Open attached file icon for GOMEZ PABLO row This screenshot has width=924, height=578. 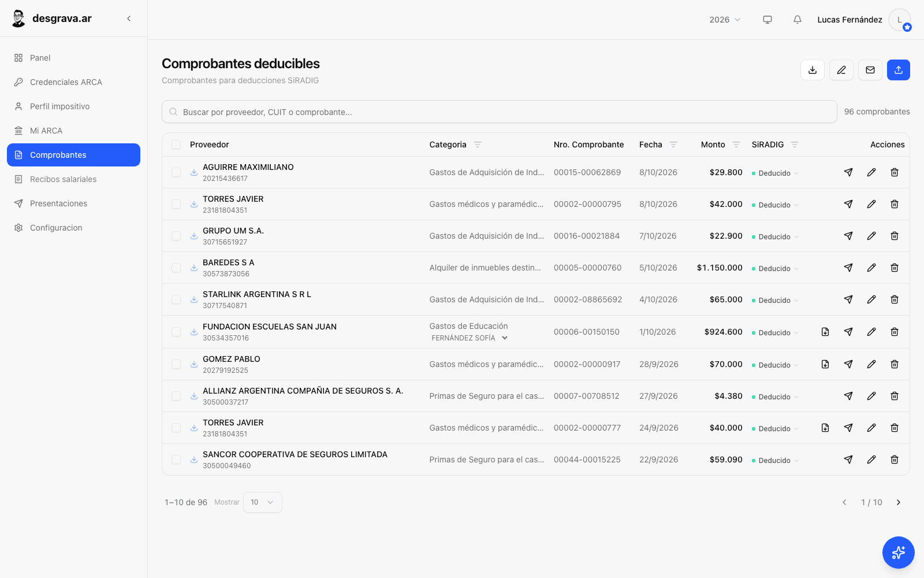point(825,364)
